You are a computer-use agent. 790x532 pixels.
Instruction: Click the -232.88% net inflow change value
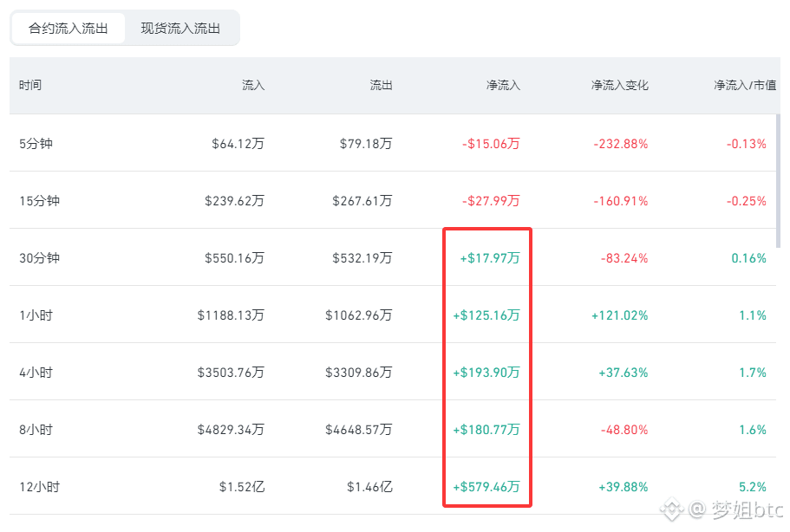(621, 144)
